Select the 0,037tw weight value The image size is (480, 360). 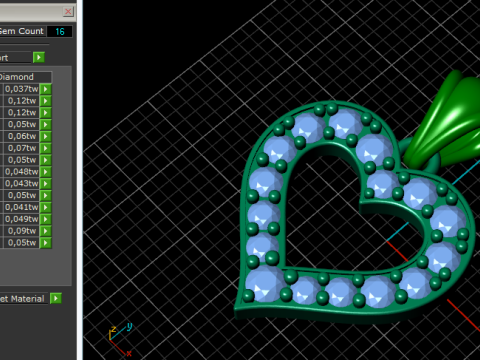pos(21,89)
